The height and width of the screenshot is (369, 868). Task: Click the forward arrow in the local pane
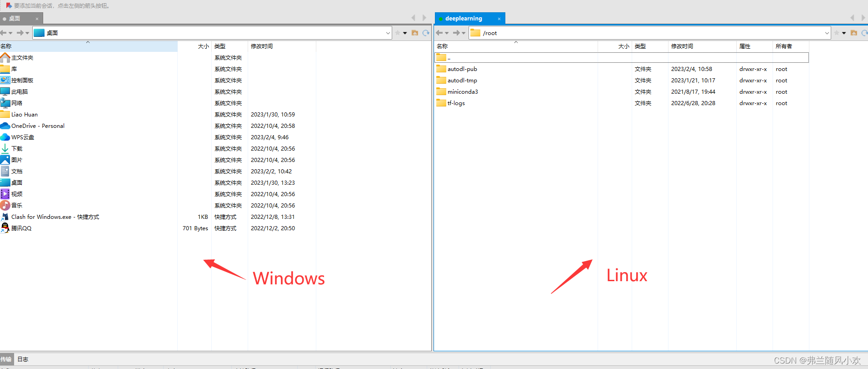click(20, 33)
